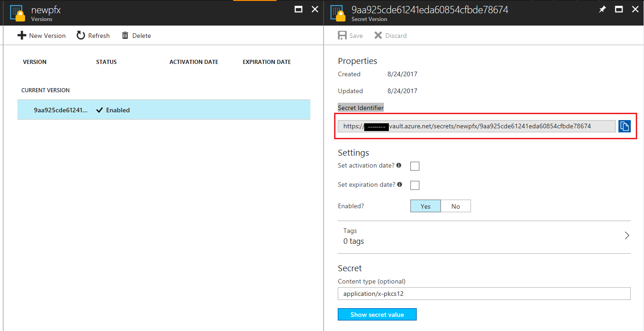Click the Save disk icon
The image size is (644, 331).
[x=342, y=36]
